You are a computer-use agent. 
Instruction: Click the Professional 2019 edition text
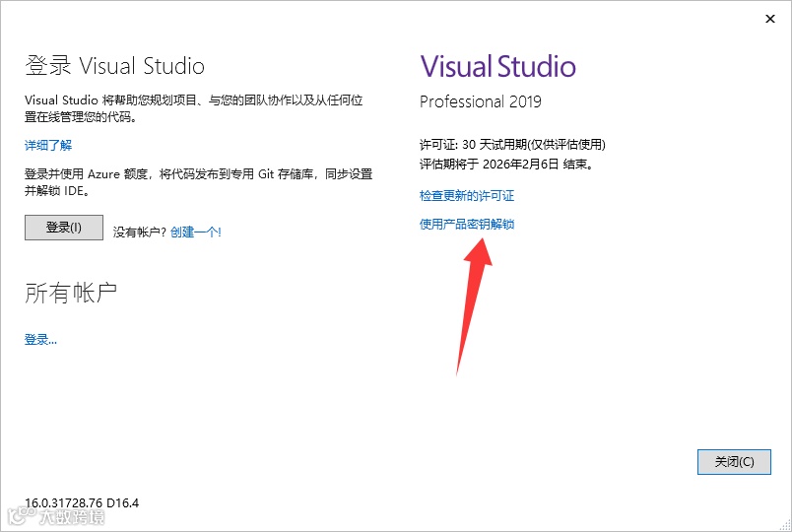pos(481,101)
